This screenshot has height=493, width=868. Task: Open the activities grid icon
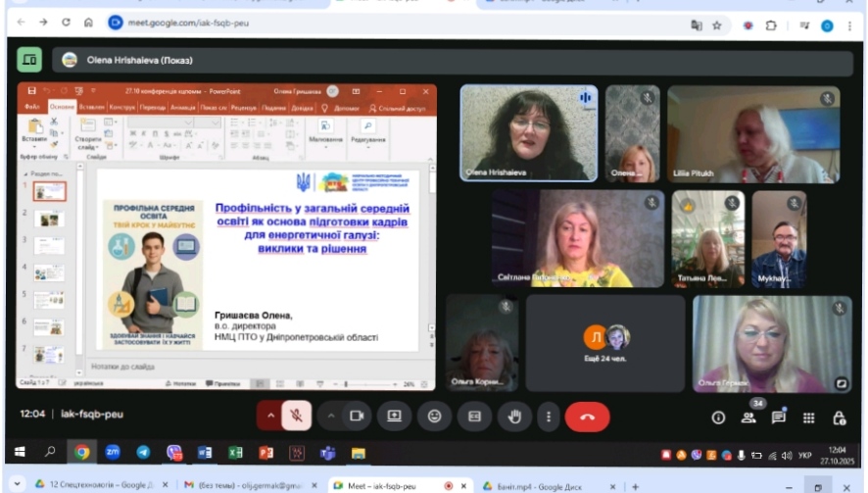pos(808,418)
